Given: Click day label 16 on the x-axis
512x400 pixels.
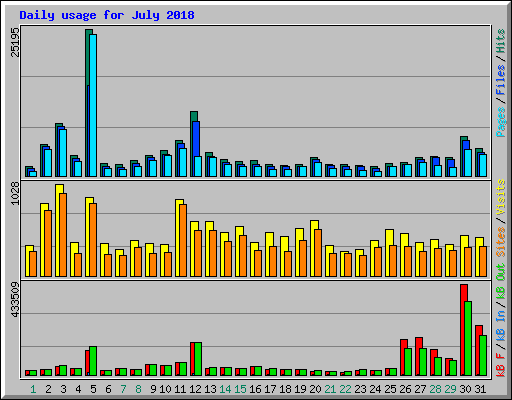Looking at the screenshot, I should click(x=255, y=389).
